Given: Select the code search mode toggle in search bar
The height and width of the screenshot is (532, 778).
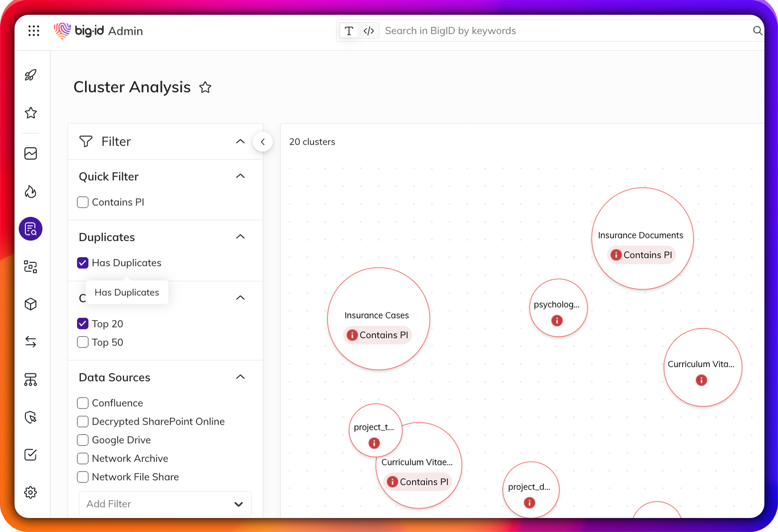Looking at the screenshot, I should coord(368,30).
